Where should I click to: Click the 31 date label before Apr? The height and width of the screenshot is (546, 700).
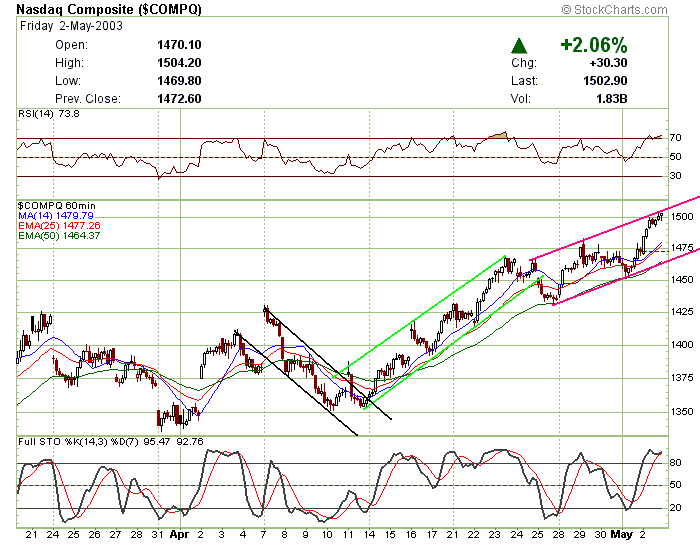tap(157, 534)
